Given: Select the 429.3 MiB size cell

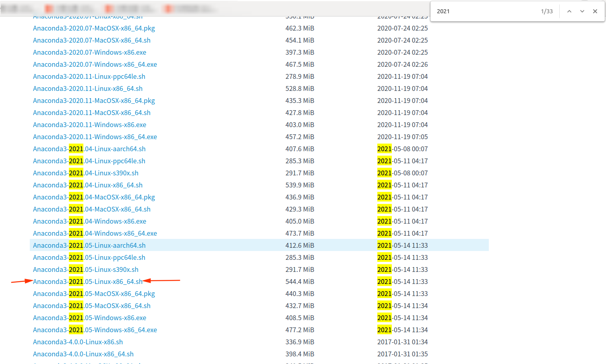Looking at the screenshot, I should click(300, 209).
